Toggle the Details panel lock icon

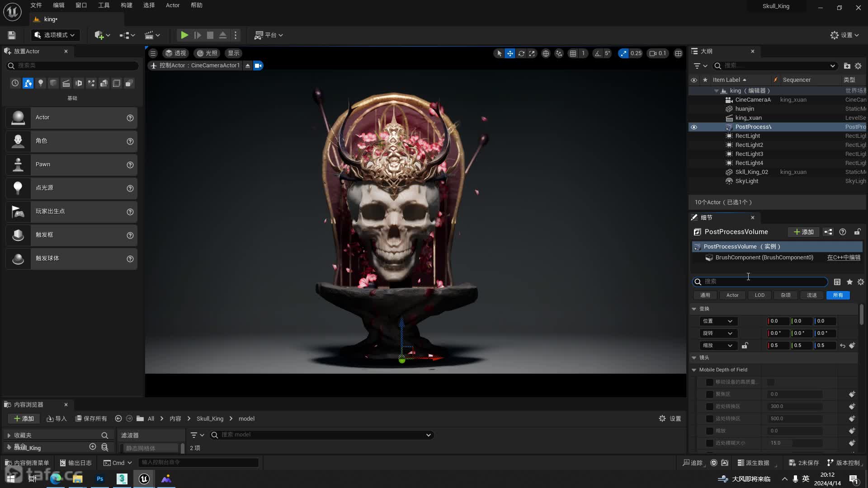857,232
